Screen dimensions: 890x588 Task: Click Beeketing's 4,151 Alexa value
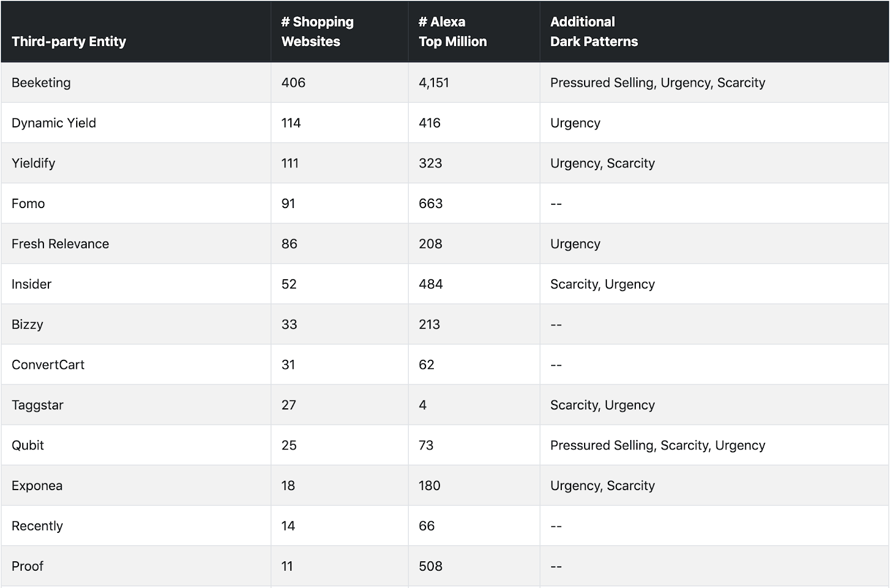(434, 83)
